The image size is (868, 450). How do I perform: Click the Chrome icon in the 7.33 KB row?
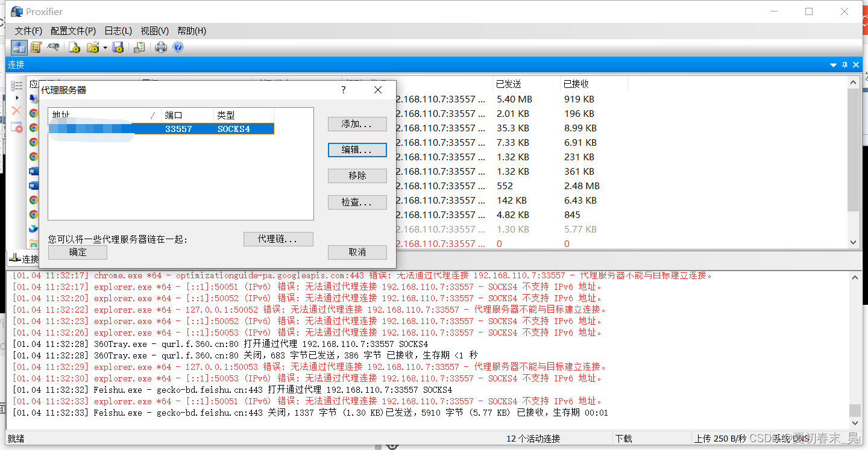coord(34,142)
